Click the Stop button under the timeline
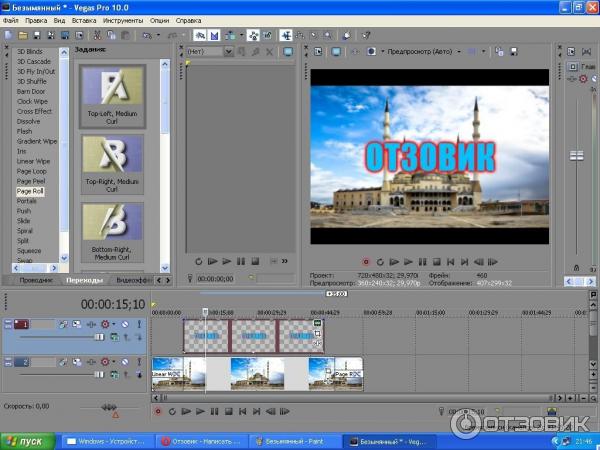The image size is (600, 450). pyautogui.click(x=229, y=411)
